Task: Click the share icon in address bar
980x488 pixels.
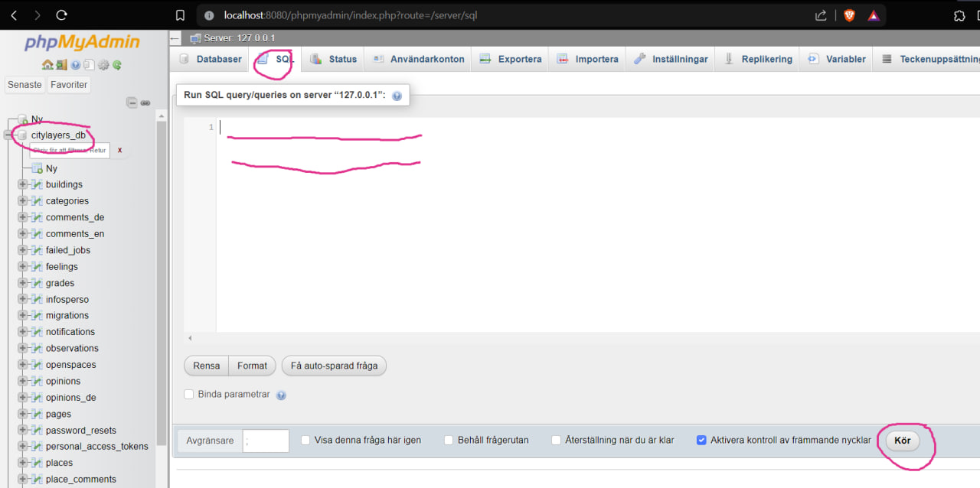Action: tap(821, 15)
